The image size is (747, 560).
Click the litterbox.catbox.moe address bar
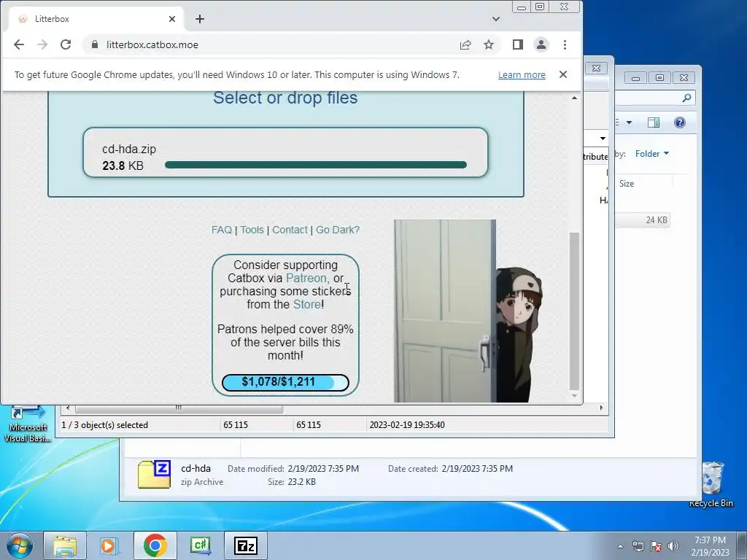(x=276, y=44)
